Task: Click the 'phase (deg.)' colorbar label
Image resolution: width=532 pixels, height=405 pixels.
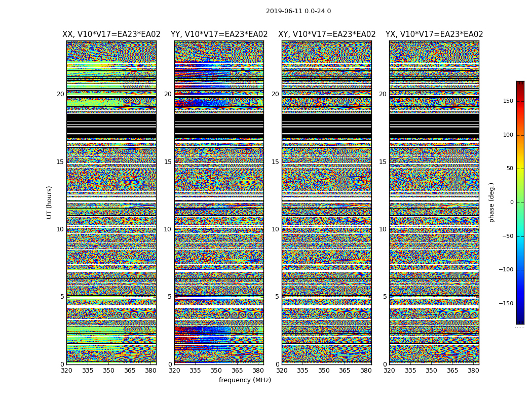Action: coord(491,202)
